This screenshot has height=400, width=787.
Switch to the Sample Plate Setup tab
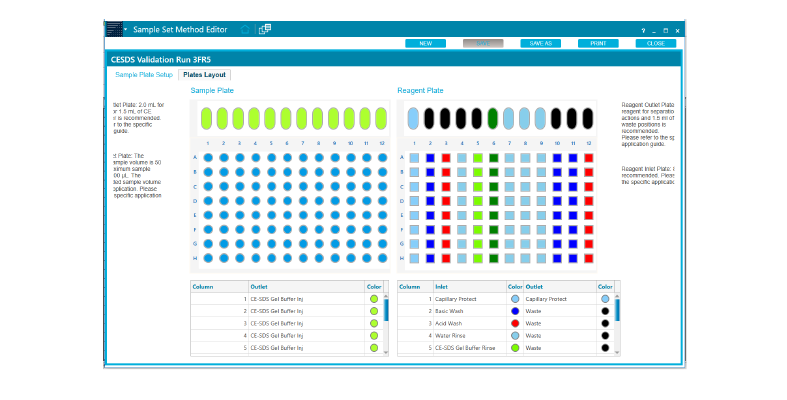tap(144, 75)
